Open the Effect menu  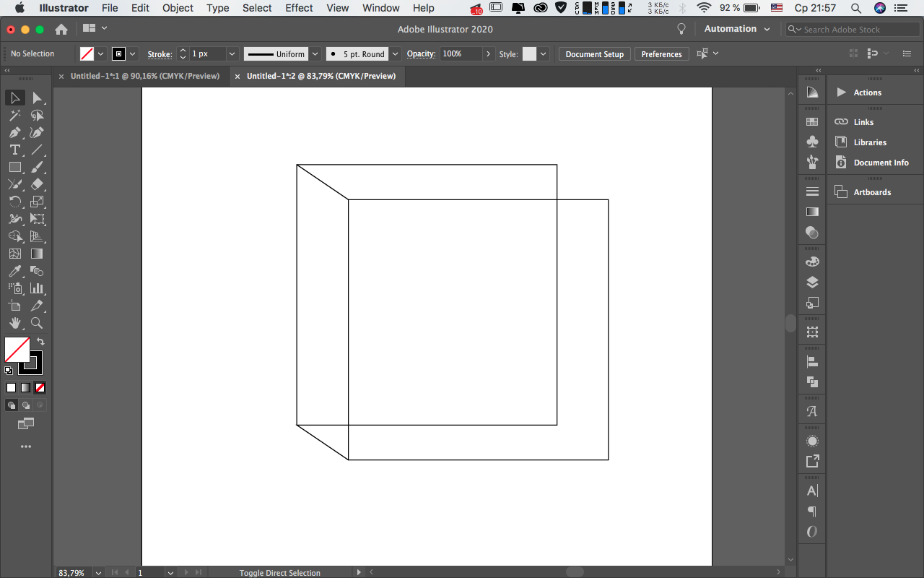coord(299,8)
